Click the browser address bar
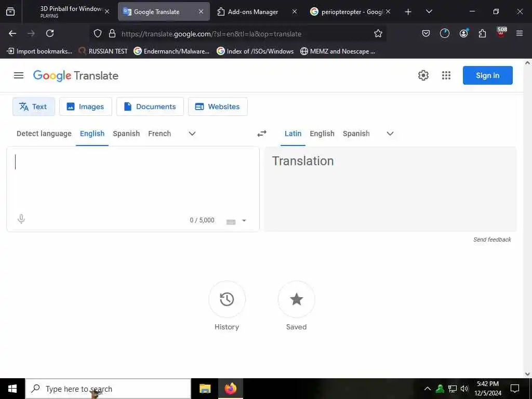This screenshot has width=532, height=399. point(237,34)
